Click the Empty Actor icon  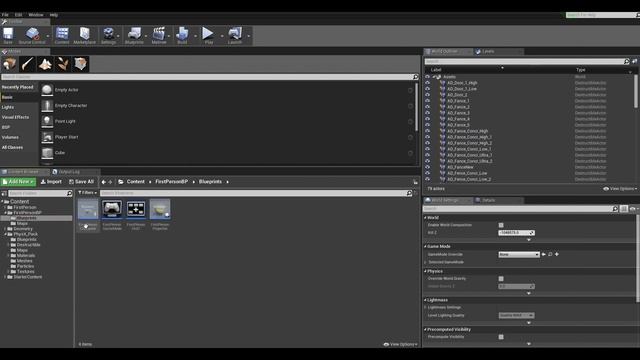47,90
